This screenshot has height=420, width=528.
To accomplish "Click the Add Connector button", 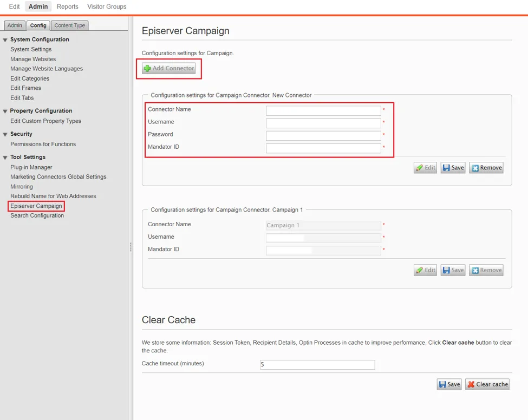I will tap(169, 68).
